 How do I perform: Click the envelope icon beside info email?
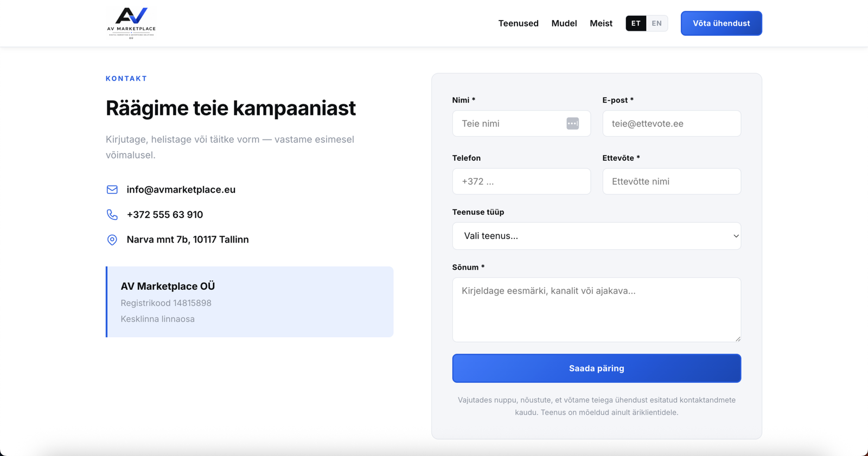click(x=112, y=189)
